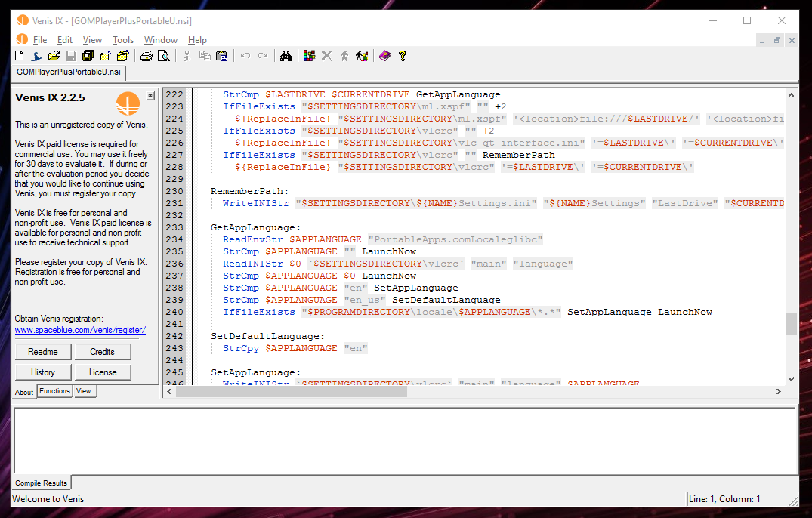The width and height of the screenshot is (812, 518).
Task: Select the Compile Results tab
Action: [42, 483]
